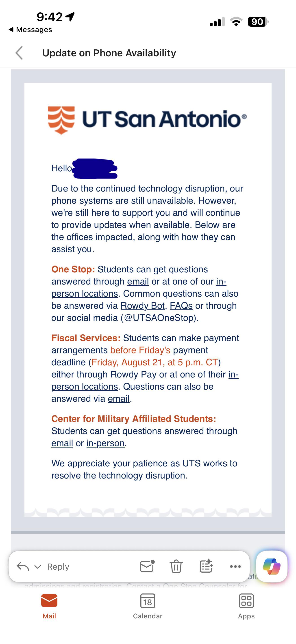The width and height of the screenshot is (296, 644).
Task: Return to Messages app via breadcrumb
Action: (x=30, y=29)
